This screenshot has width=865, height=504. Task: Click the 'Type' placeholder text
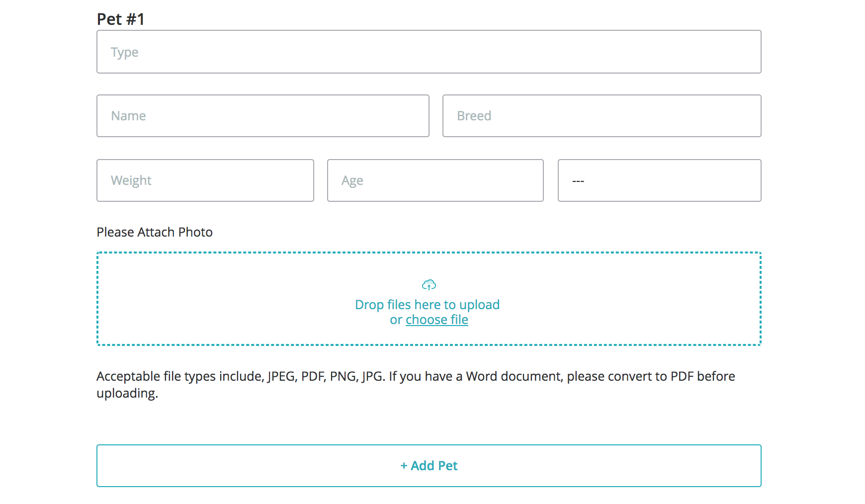[125, 52]
